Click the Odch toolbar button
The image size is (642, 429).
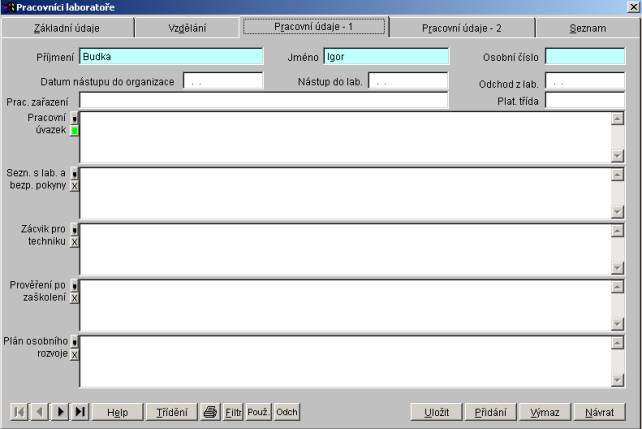[287, 412]
